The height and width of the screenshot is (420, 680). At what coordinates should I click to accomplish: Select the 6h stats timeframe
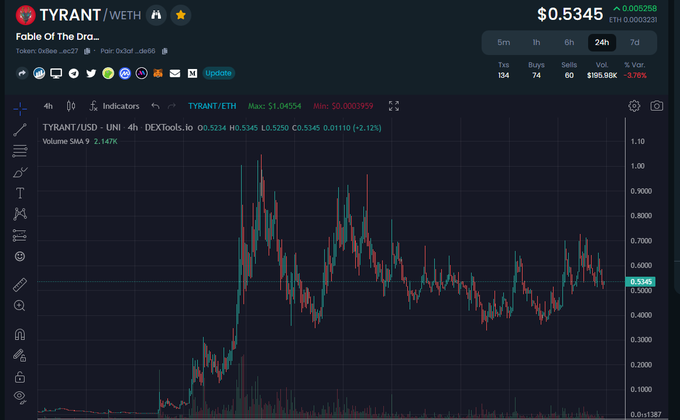coord(569,43)
